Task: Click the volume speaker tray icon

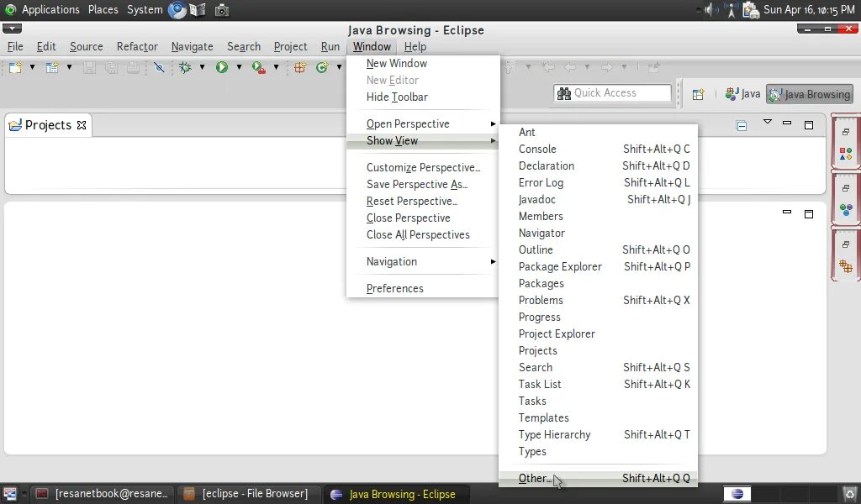Action: [x=710, y=10]
